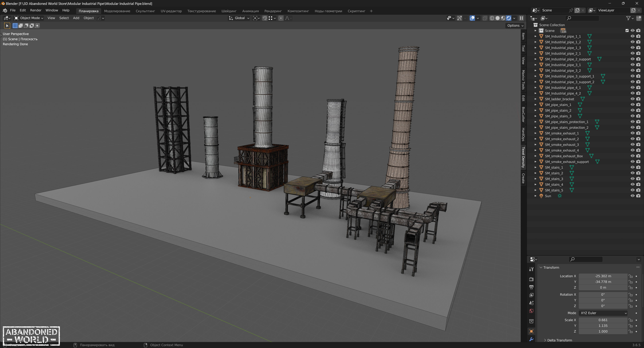Switch to Моделирование workspace tab

click(117, 11)
